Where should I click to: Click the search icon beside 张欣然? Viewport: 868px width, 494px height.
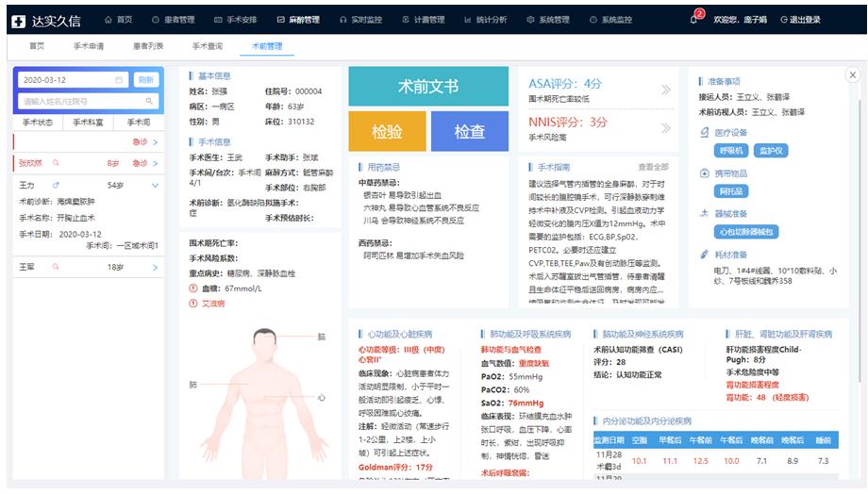pyautogui.click(x=56, y=163)
